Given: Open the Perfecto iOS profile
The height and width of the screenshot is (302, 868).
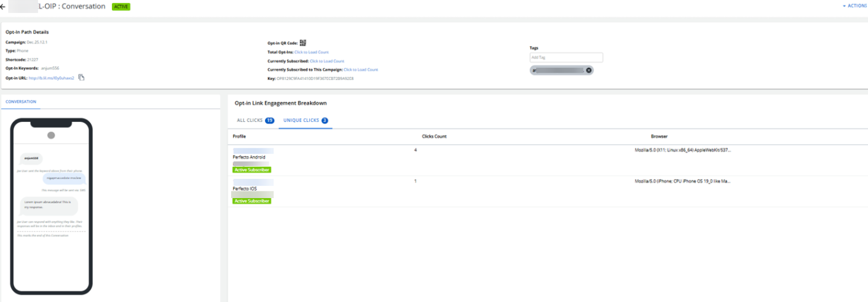Looking at the screenshot, I should point(245,188).
